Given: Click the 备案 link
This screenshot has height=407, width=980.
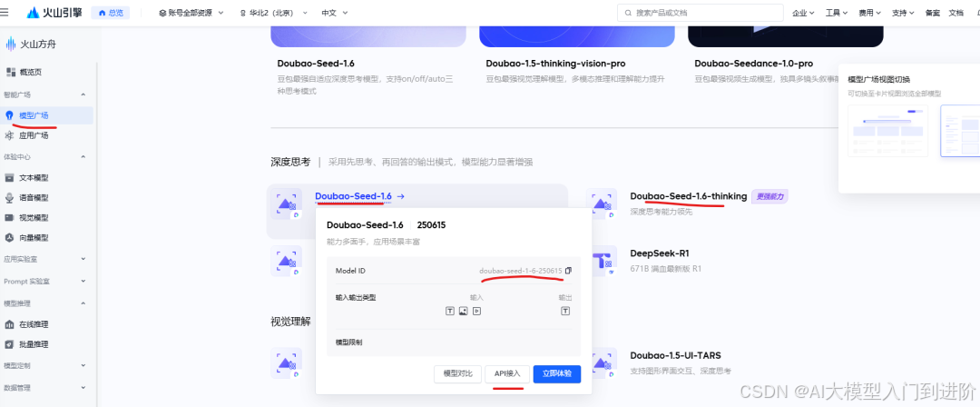Looking at the screenshot, I should pos(933,13).
